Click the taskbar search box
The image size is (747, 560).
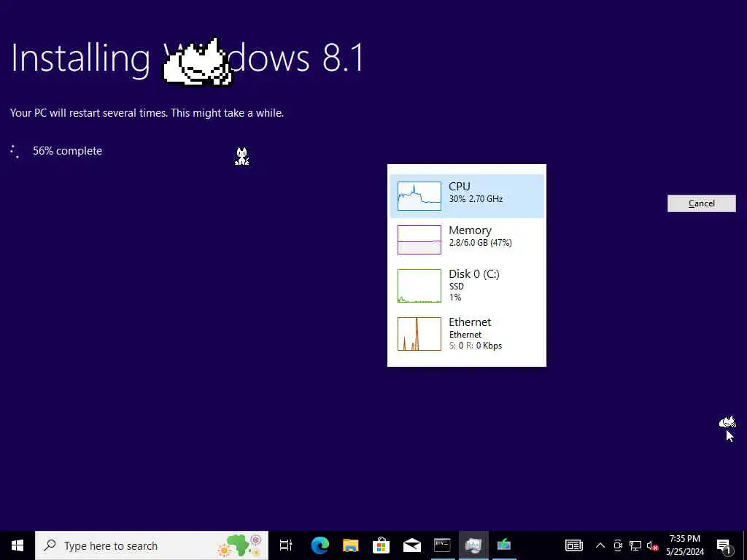click(x=152, y=545)
